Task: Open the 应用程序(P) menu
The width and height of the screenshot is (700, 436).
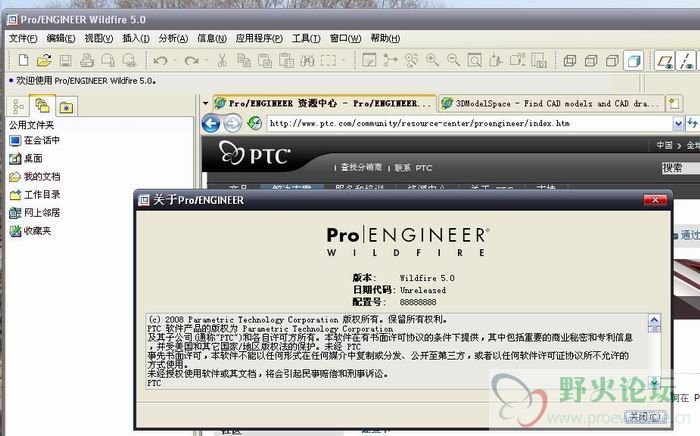Action: click(x=259, y=38)
